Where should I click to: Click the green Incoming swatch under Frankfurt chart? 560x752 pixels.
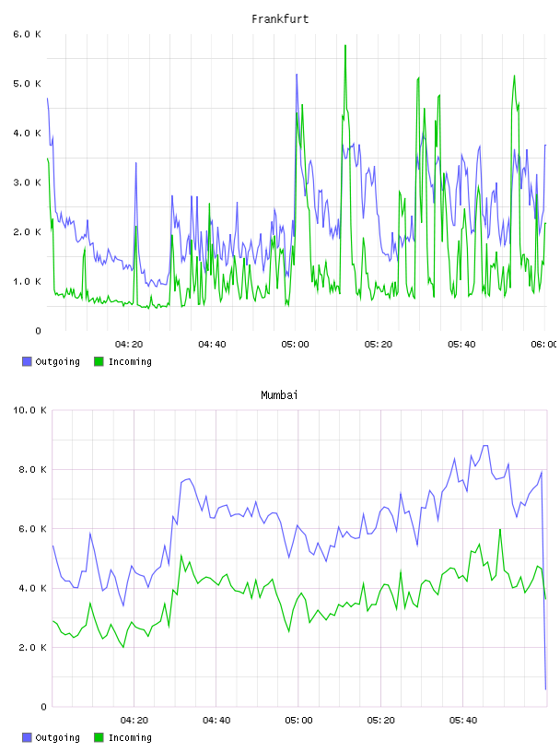(x=99, y=361)
